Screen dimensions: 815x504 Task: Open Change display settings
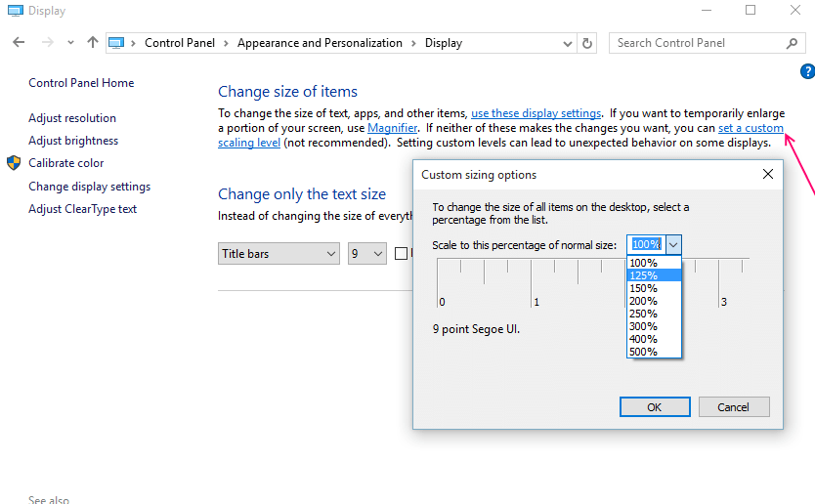[x=89, y=187]
